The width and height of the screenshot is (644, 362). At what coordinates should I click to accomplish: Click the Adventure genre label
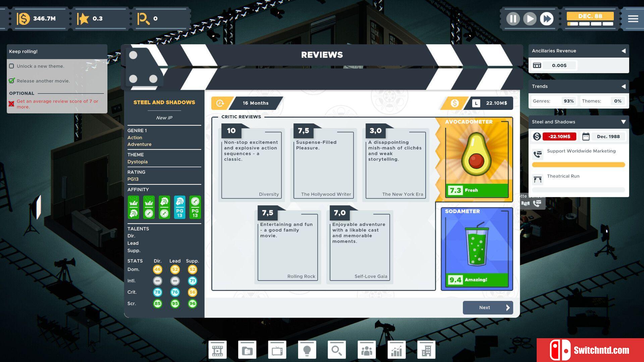pos(140,144)
